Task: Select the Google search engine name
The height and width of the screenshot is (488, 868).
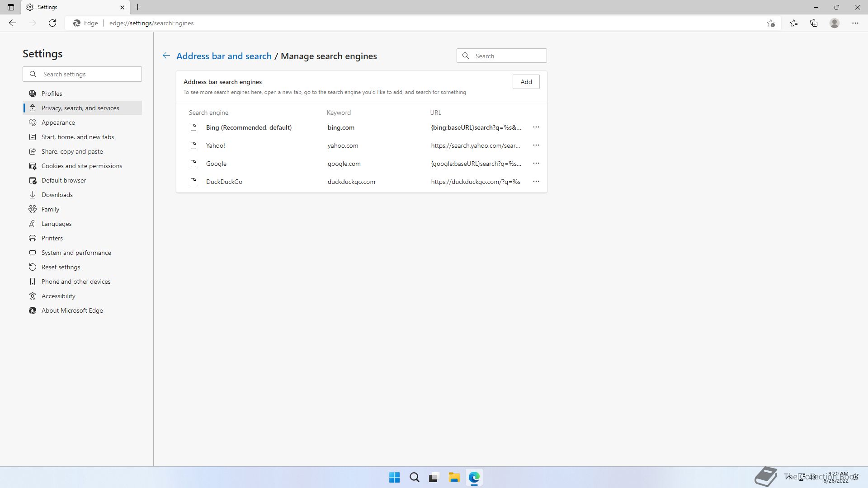Action: [216, 164]
